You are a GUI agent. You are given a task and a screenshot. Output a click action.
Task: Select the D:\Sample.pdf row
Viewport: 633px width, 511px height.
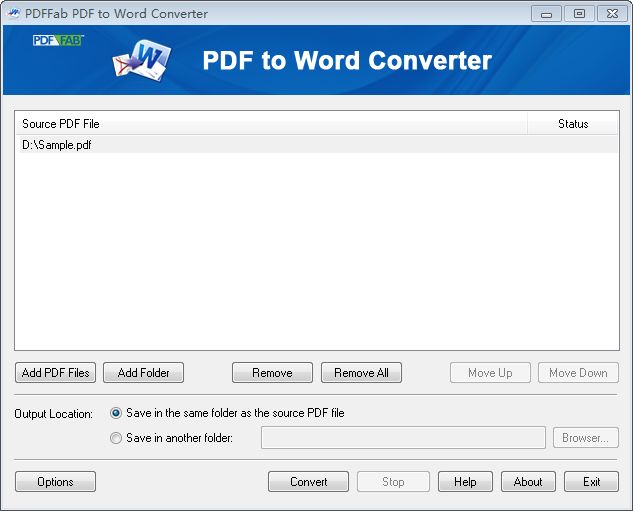click(x=319, y=145)
